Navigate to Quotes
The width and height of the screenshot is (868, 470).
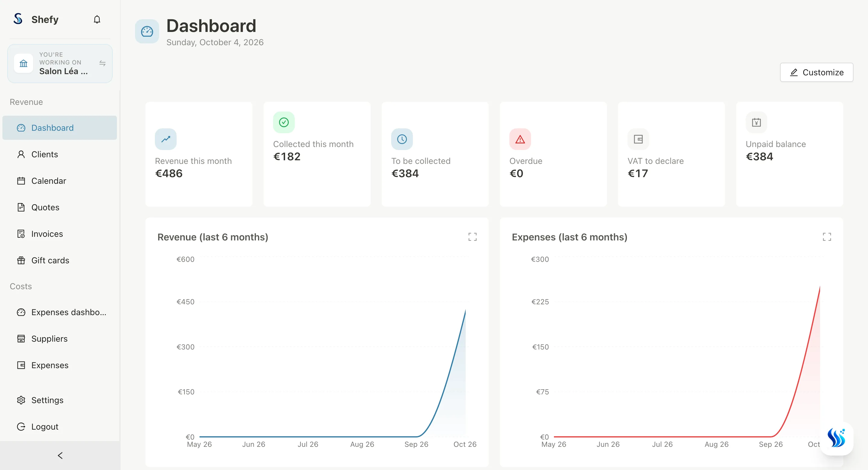click(60, 207)
